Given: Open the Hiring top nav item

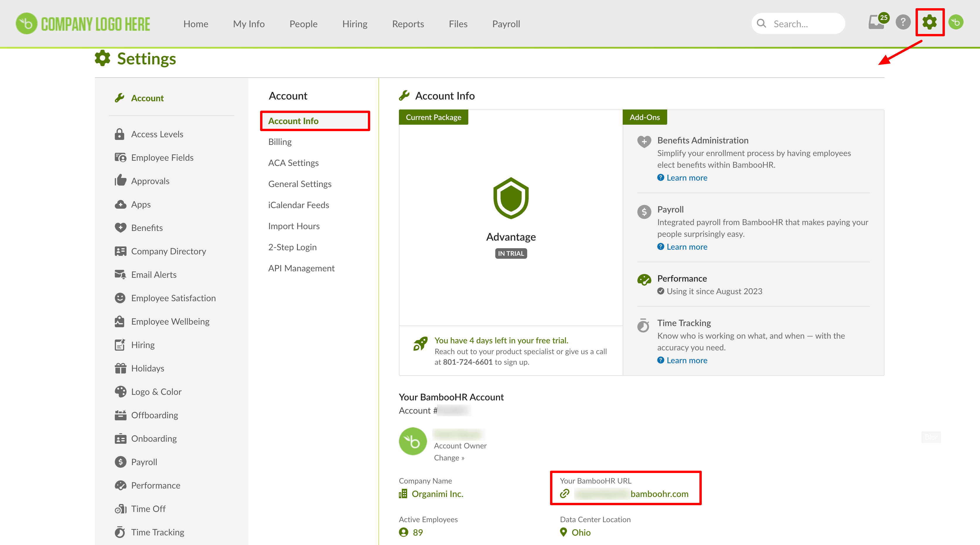Looking at the screenshot, I should (355, 24).
